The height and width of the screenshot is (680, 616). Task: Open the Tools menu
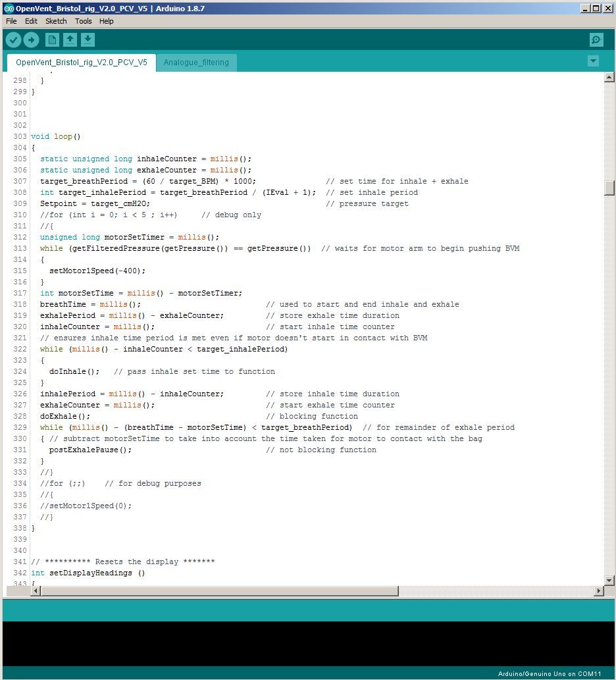click(x=83, y=21)
